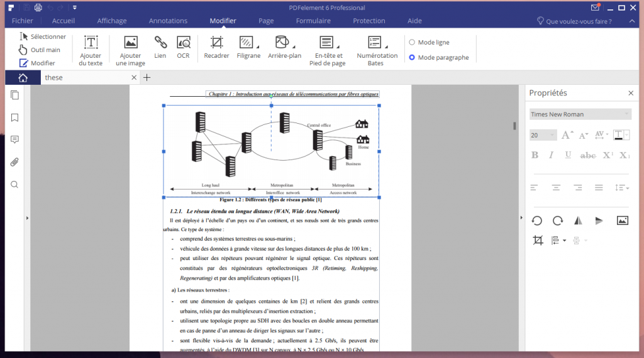Image resolution: width=644 pixels, height=358 pixels.
Task: Switch to the Protection tab
Action: coord(369,21)
